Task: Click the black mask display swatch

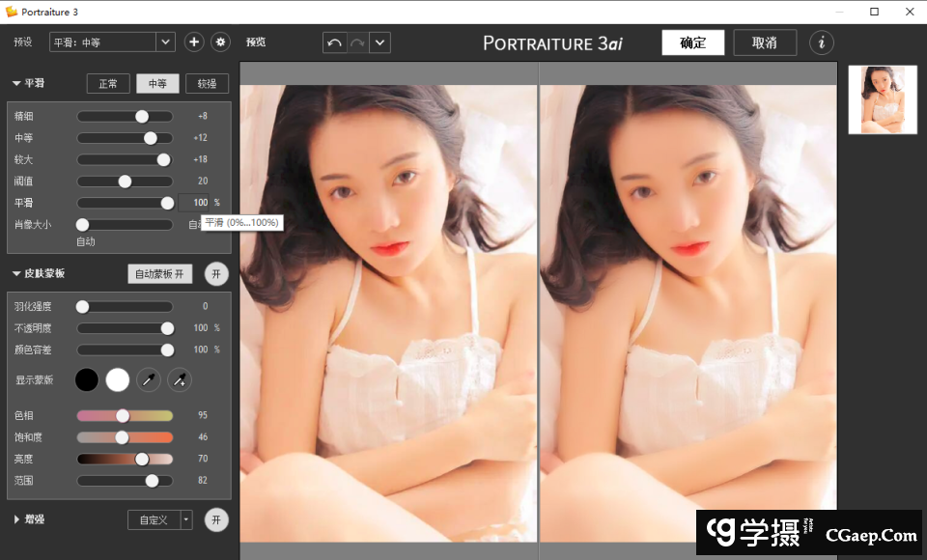Action: 87,380
